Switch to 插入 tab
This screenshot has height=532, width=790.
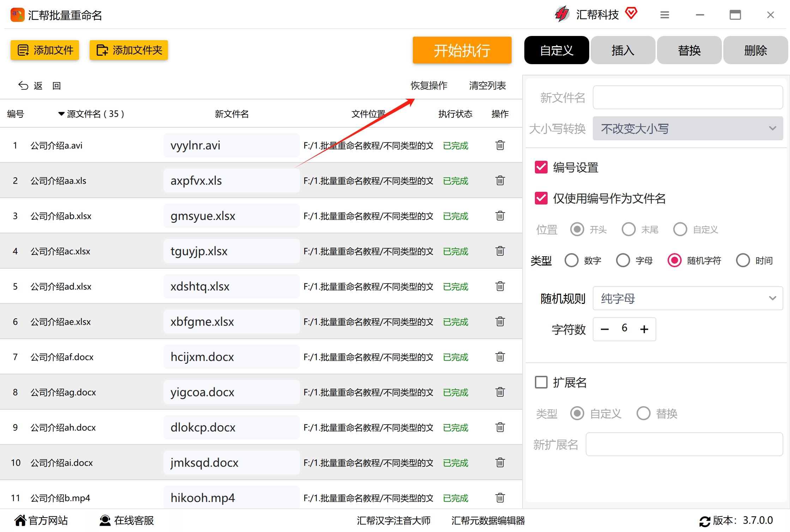pyautogui.click(x=623, y=50)
